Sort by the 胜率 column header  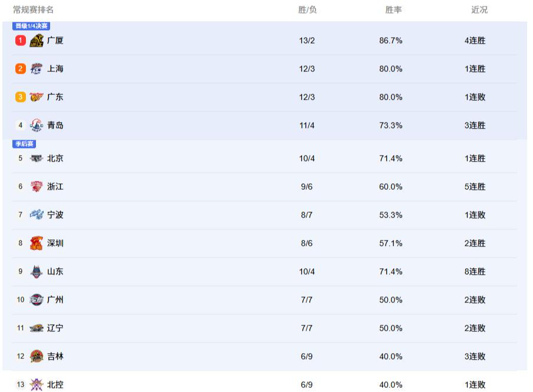pos(393,10)
